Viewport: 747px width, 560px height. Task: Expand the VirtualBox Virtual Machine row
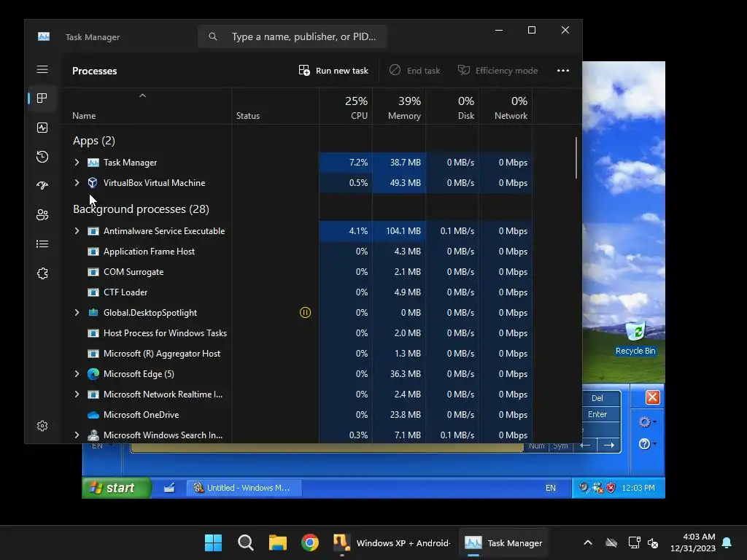pos(77,183)
